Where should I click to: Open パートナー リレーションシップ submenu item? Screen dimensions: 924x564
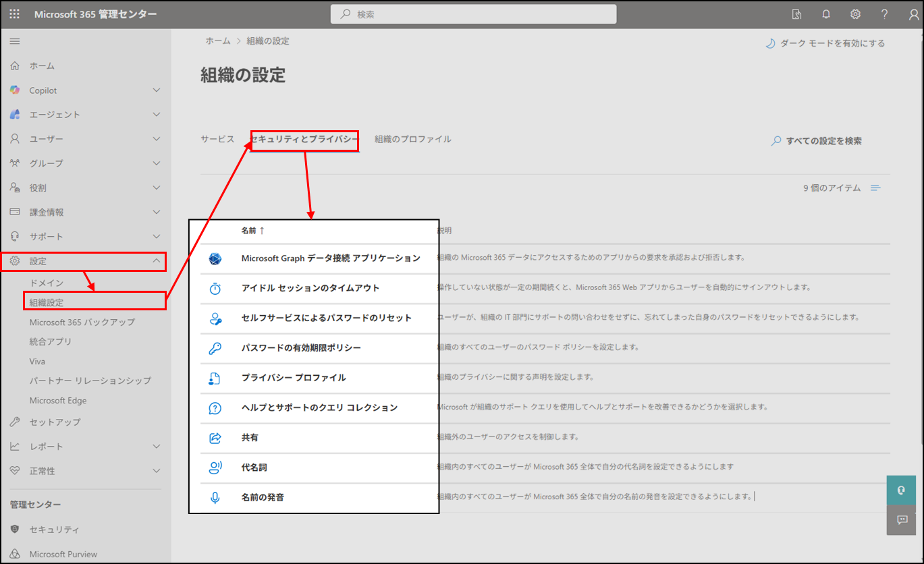coord(90,381)
